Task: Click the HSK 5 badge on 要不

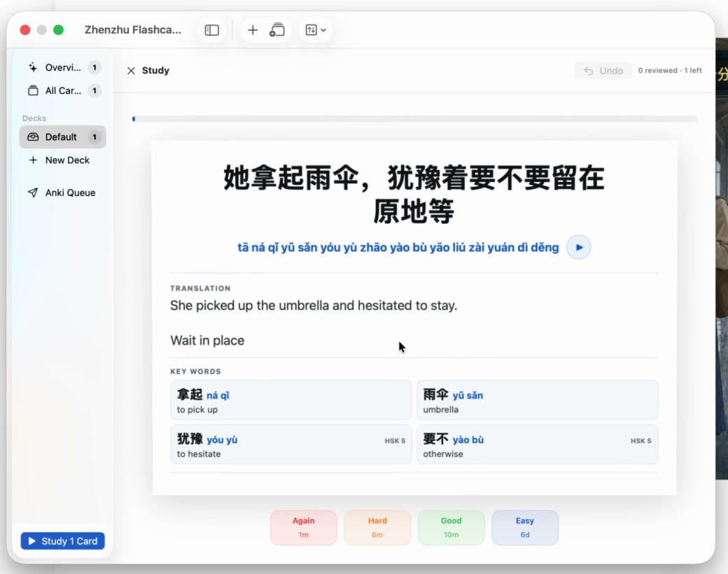Action: pyautogui.click(x=640, y=441)
